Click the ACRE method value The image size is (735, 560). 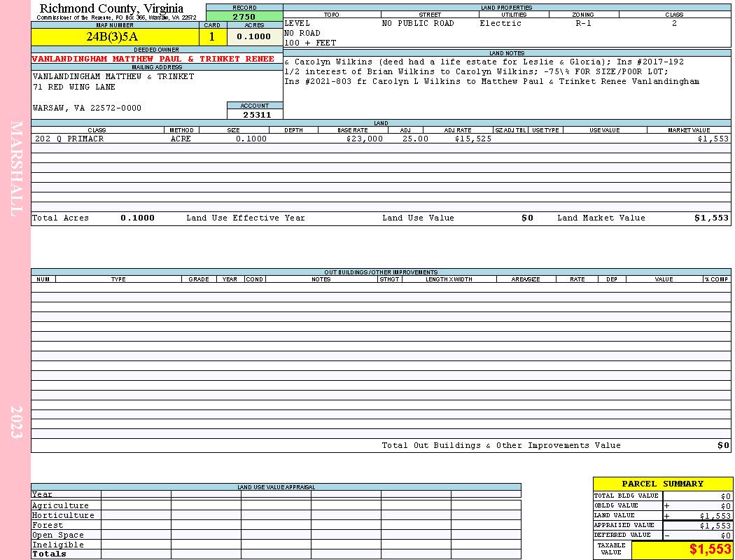point(181,139)
